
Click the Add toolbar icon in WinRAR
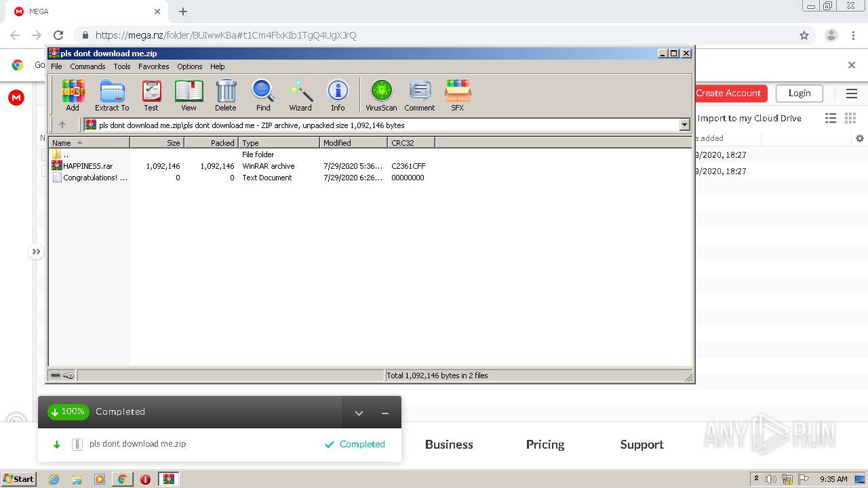click(73, 95)
